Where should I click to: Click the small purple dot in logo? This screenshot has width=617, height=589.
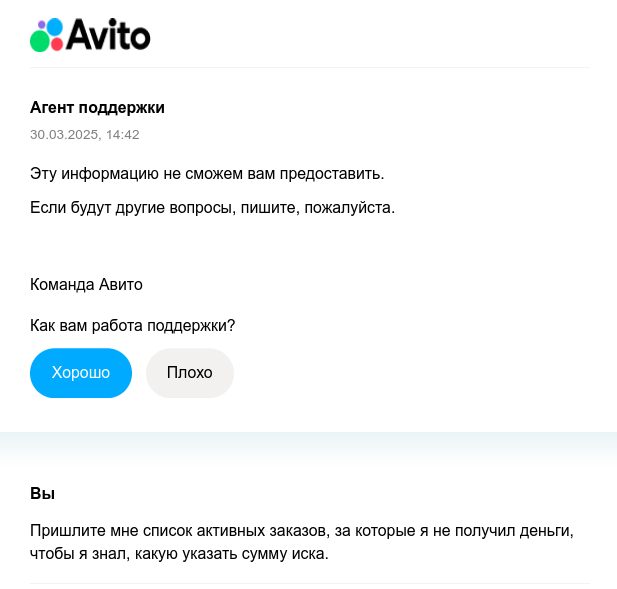[41, 25]
